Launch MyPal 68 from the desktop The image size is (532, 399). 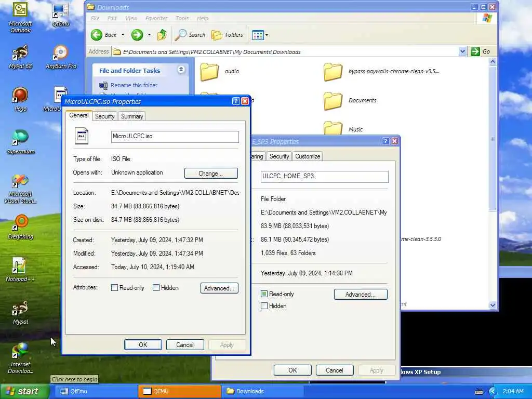20,57
